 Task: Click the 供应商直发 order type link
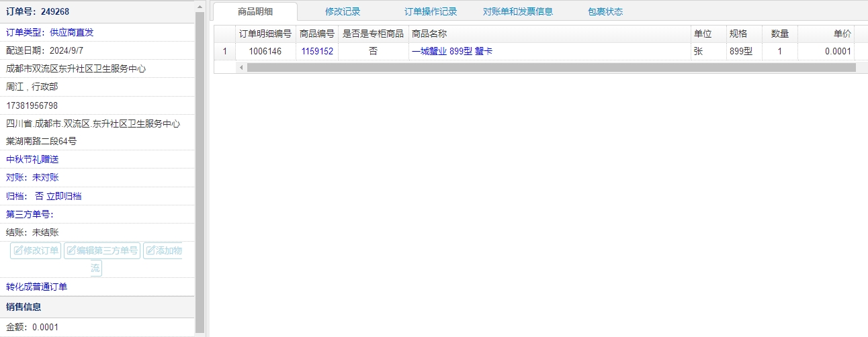[72, 32]
